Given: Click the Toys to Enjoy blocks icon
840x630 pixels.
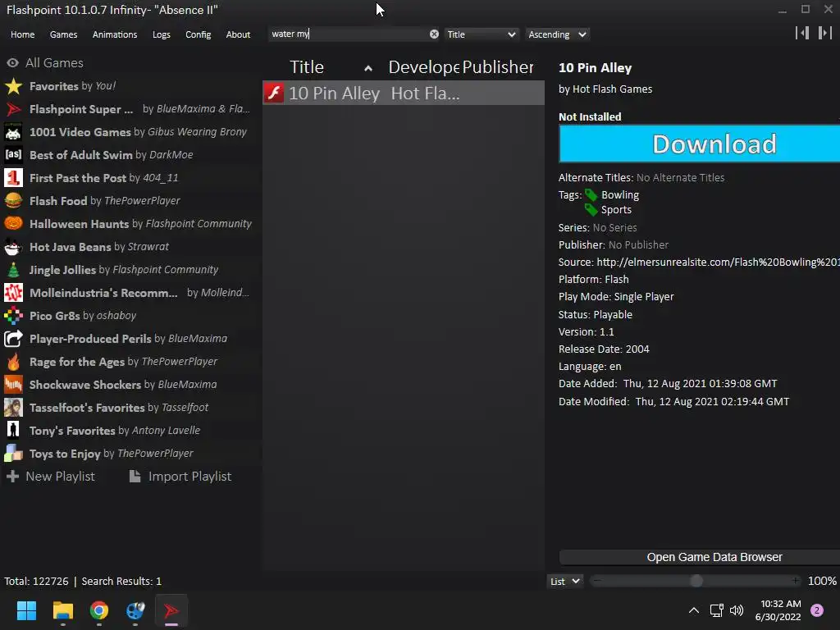Looking at the screenshot, I should [13, 454].
